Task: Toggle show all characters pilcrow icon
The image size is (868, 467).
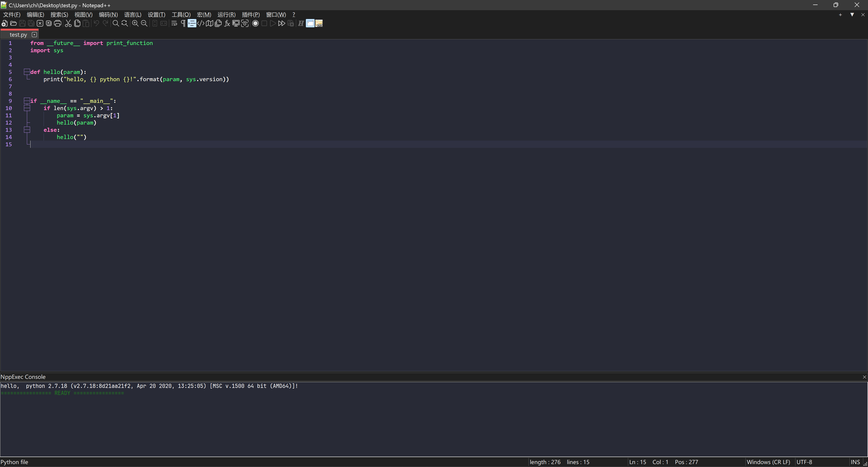Action: click(x=183, y=23)
